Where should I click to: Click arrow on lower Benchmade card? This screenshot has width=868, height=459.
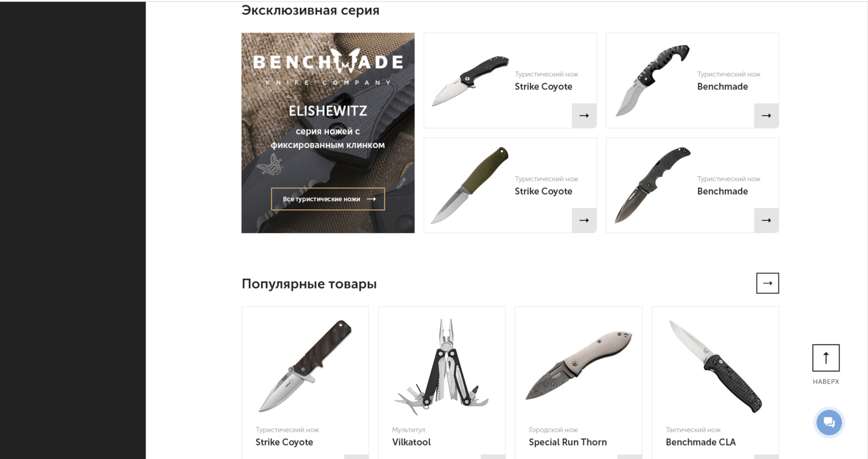pyautogui.click(x=766, y=220)
